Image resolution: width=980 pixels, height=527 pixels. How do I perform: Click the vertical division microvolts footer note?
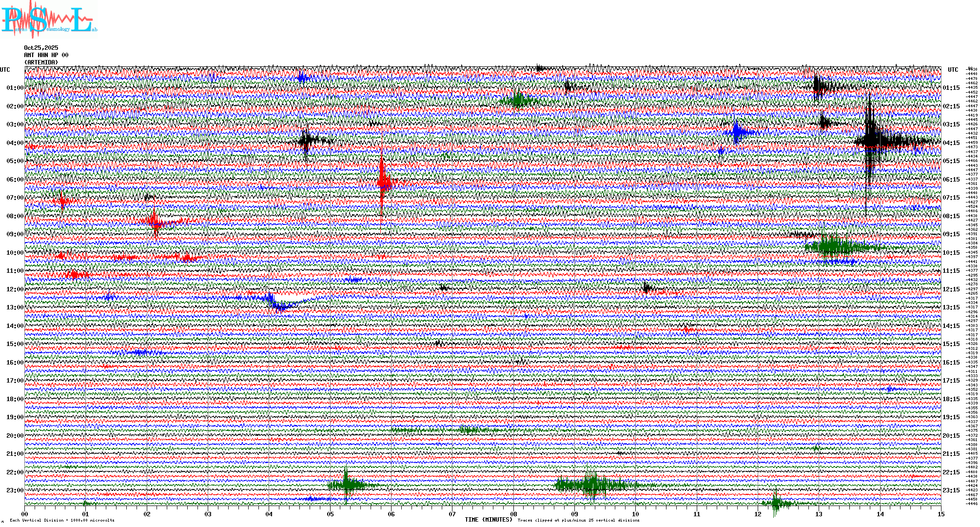pyautogui.click(x=62, y=521)
